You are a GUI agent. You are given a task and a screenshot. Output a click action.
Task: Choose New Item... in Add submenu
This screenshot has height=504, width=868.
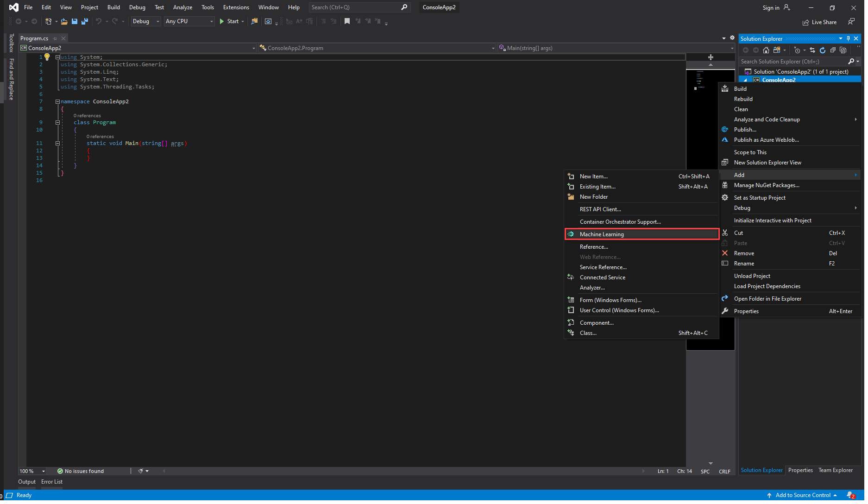coord(642,176)
